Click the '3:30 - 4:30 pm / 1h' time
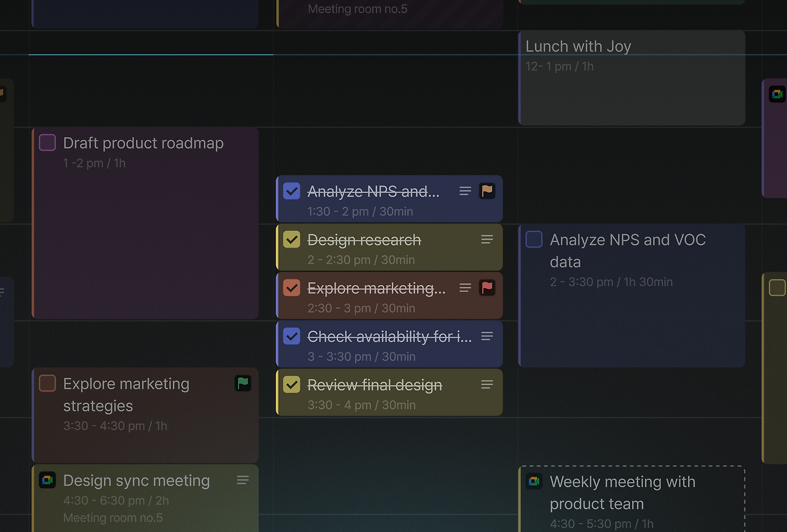This screenshot has width=787, height=532. pyautogui.click(x=115, y=426)
